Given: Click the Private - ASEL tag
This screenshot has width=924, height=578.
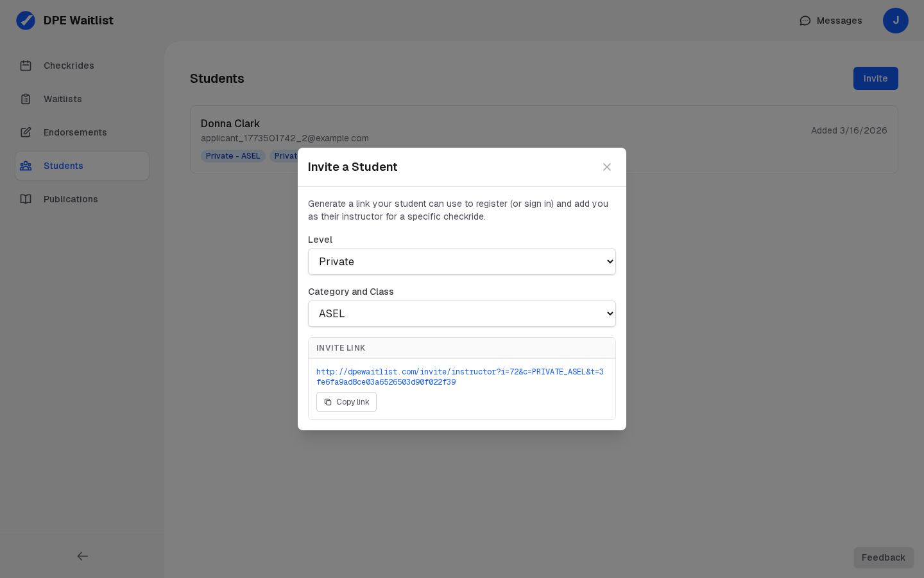Looking at the screenshot, I should [233, 156].
